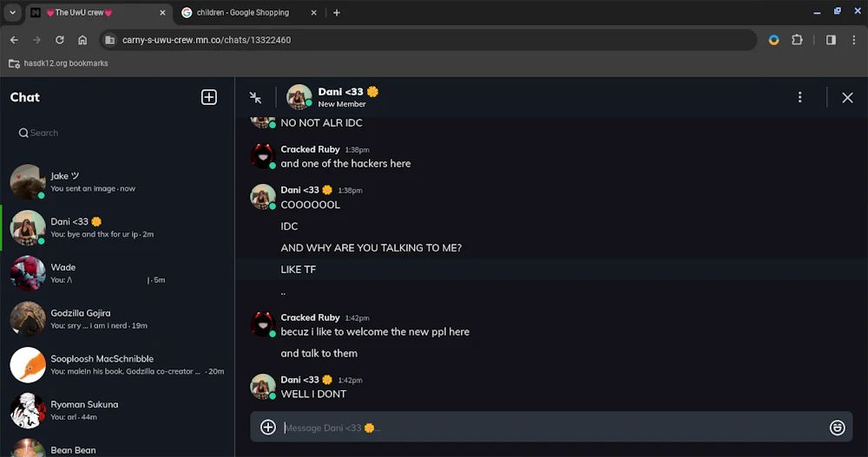
Task: Select The UwU crew tab
Action: tap(99, 13)
